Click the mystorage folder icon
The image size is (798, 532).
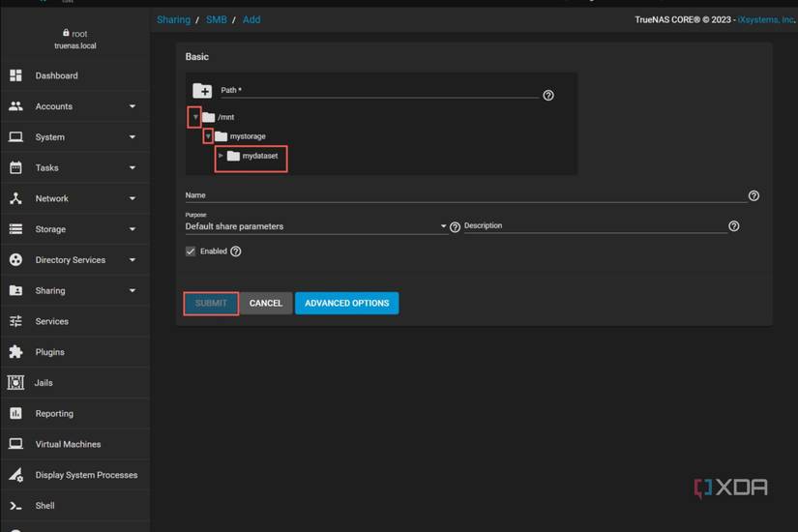(221, 136)
